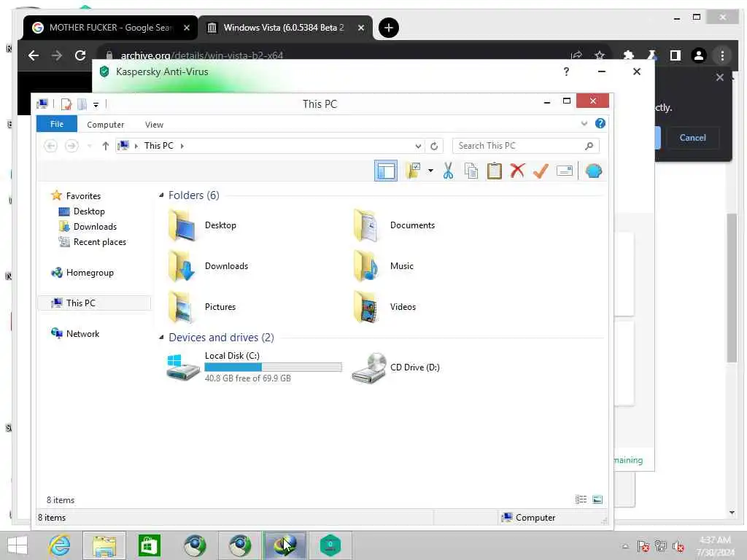
Task: Switch to Windows Vista archive.org tab
Action: (285, 28)
